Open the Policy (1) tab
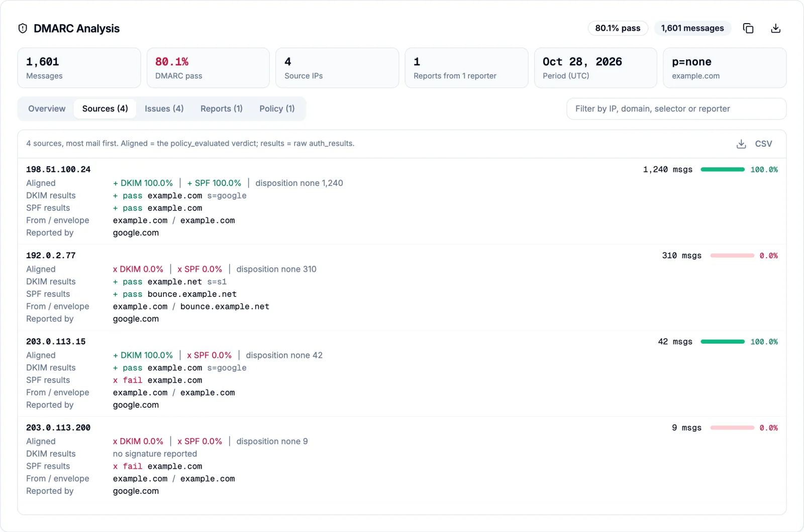 277,109
